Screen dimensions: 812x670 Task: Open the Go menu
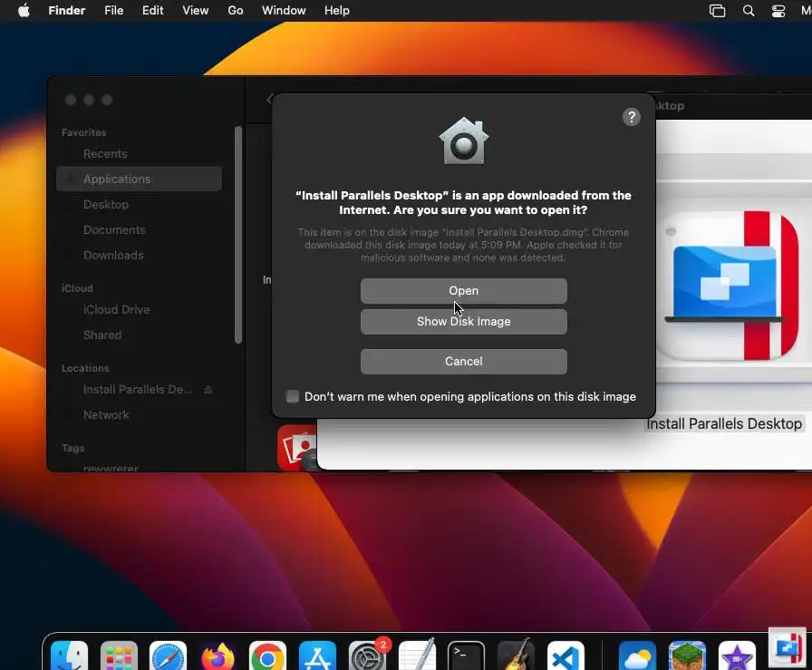pos(235,10)
